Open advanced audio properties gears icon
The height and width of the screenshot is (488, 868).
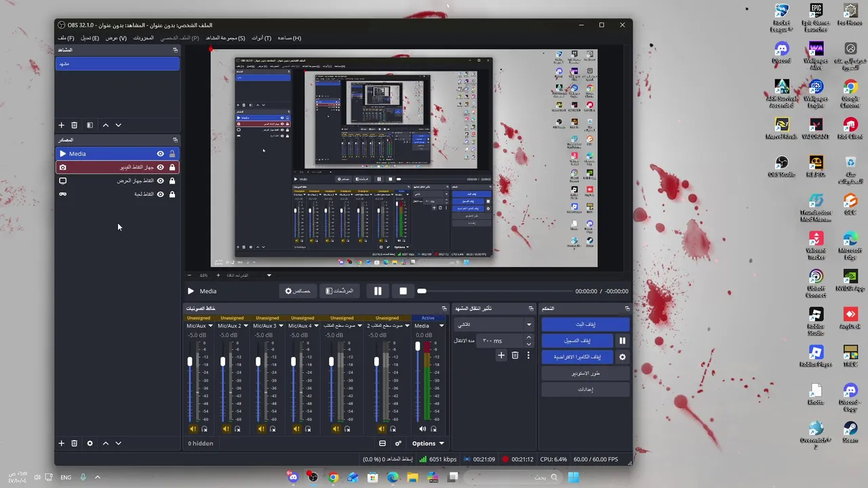click(x=398, y=443)
